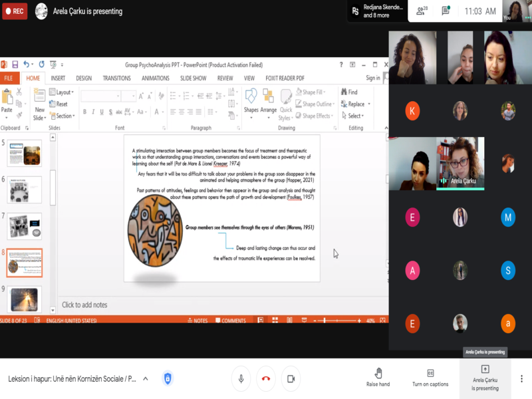
Task: Open the font size combo box
Action: pyautogui.click(x=129, y=96)
